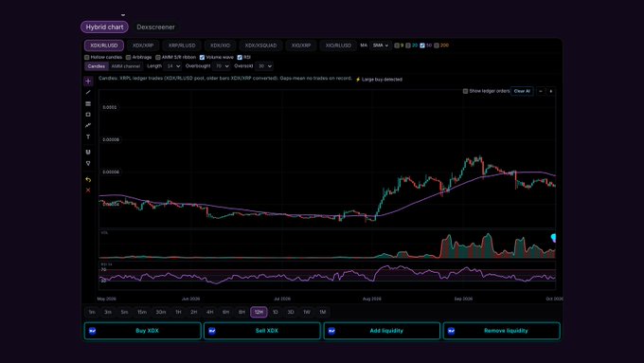Click the logo icon on Add liquidity
The image size is (644, 363).
(331, 331)
